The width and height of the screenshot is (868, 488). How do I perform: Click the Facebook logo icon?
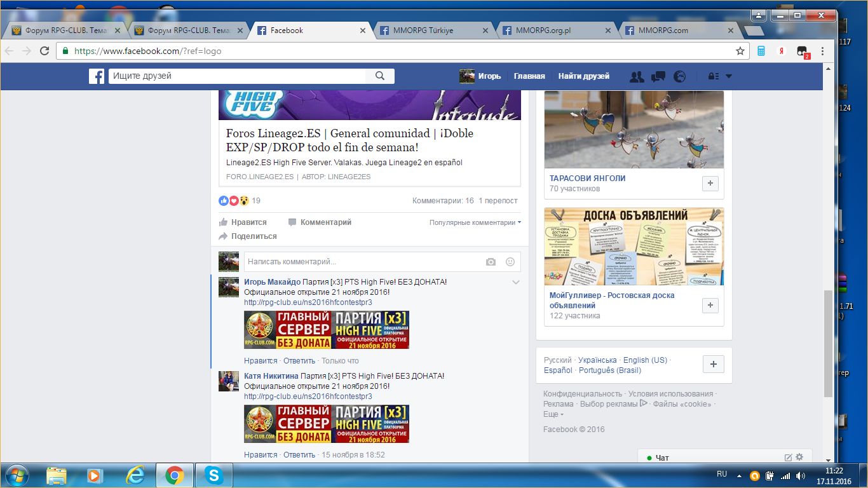tap(97, 76)
